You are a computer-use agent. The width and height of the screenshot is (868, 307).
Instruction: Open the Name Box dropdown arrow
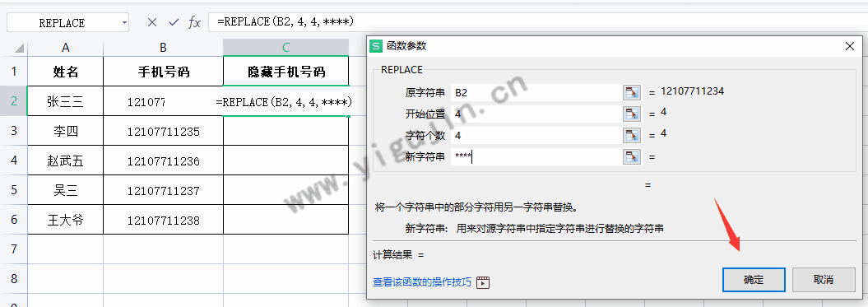[x=124, y=23]
